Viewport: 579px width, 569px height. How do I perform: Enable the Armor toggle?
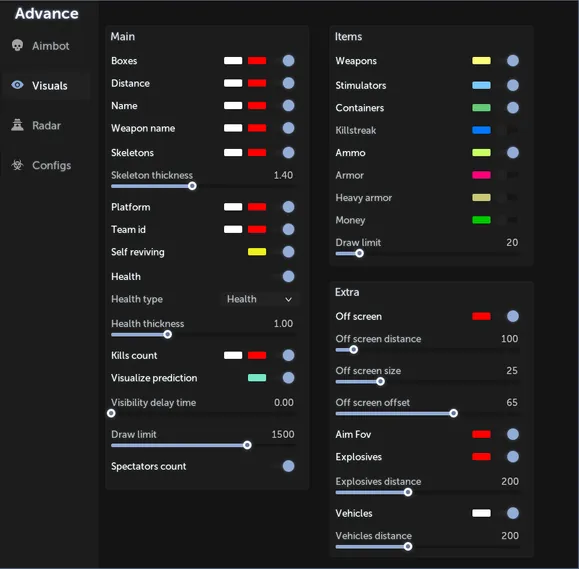[x=508, y=175]
